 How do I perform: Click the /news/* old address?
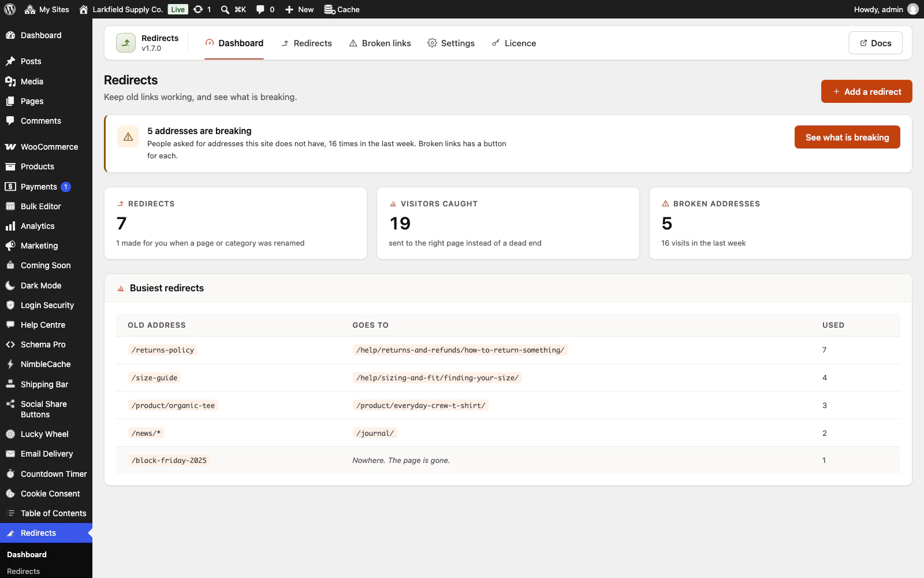coord(146,433)
